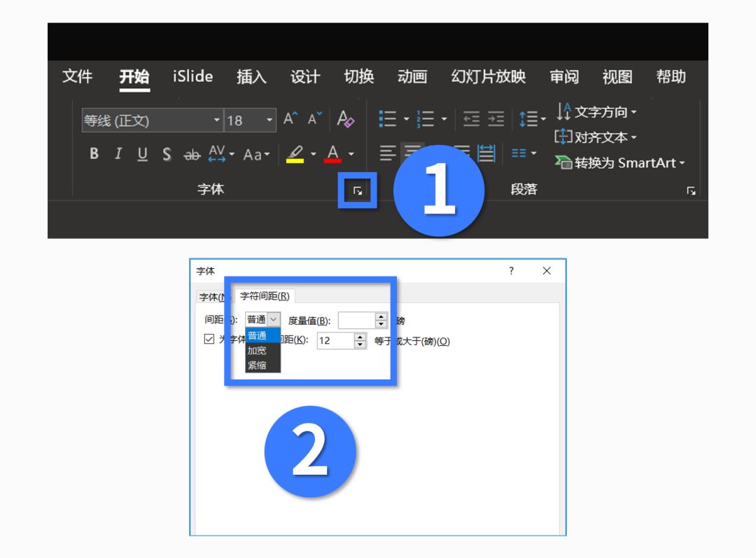Apply text shadow with S icon
The width and height of the screenshot is (756, 558).
click(x=167, y=154)
